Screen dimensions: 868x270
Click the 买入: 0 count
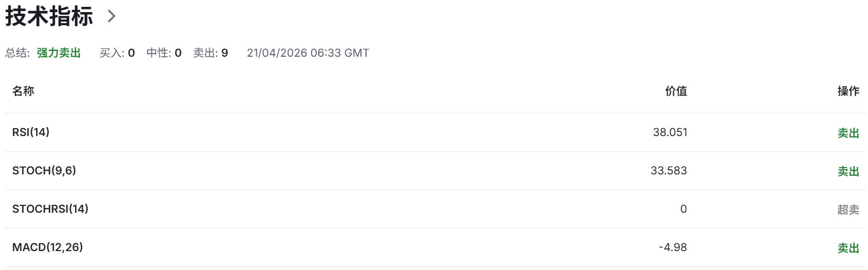[x=117, y=53]
